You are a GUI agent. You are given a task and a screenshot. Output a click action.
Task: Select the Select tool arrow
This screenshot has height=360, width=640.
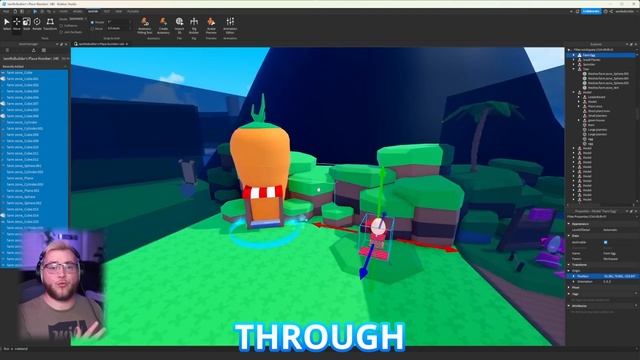7,24
